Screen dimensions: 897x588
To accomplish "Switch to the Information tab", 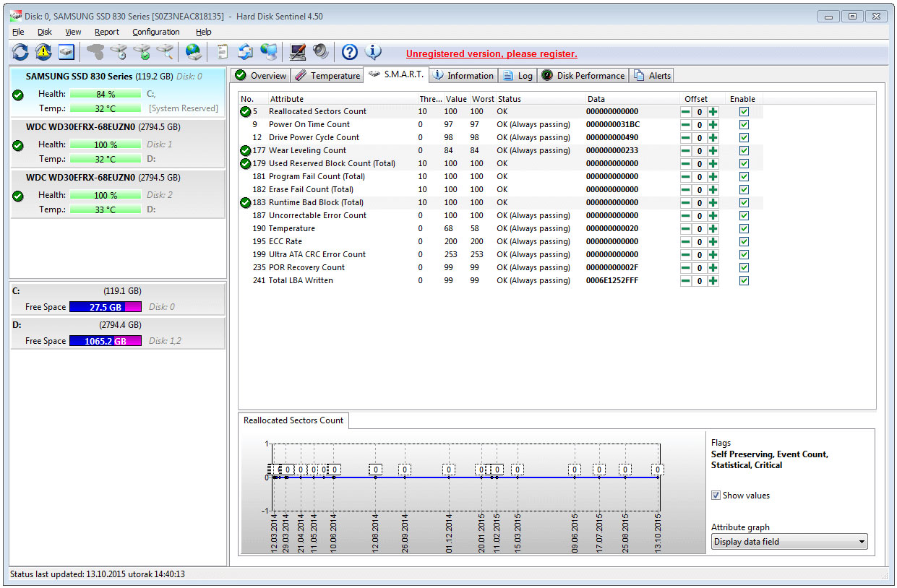I will click(x=463, y=76).
